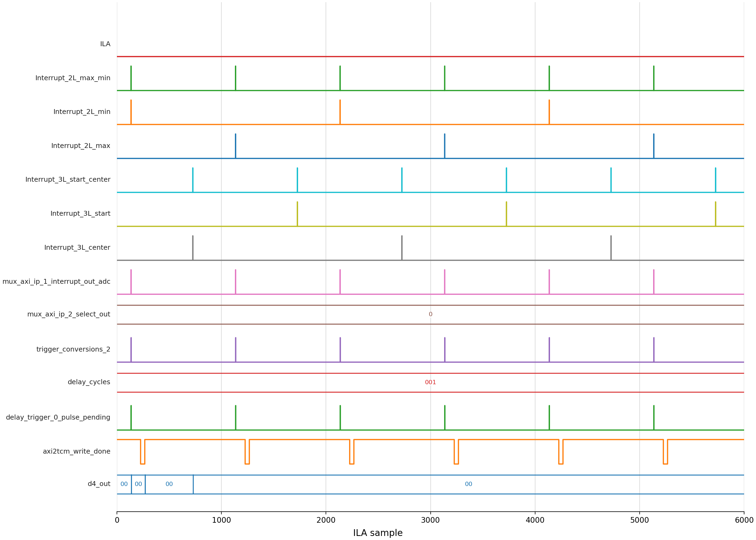Click the Interrupt_2L_max_min signal label
Viewport: 756px width, 540px height.
point(73,78)
